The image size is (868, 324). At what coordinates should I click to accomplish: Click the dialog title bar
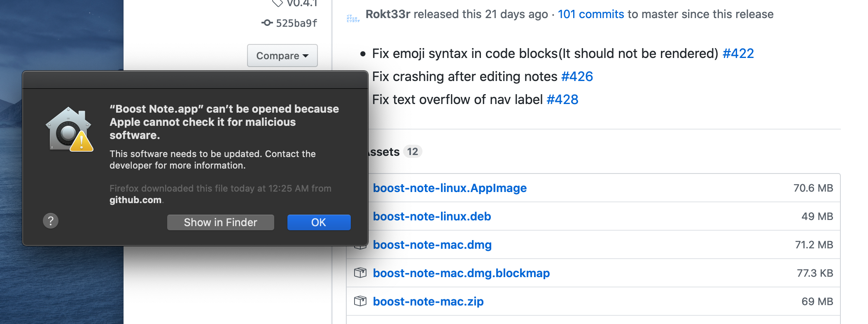pos(195,80)
